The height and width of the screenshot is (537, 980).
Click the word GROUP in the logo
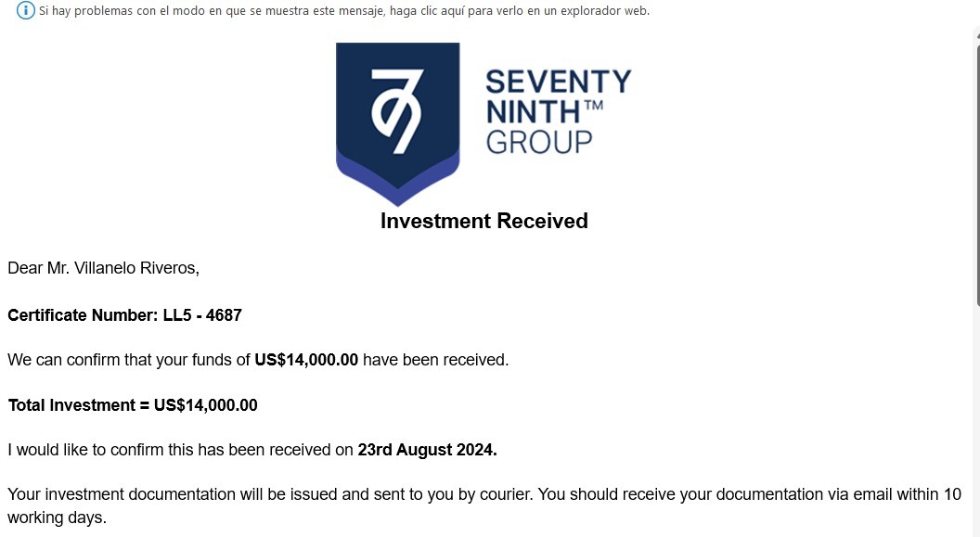tap(538, 143)
